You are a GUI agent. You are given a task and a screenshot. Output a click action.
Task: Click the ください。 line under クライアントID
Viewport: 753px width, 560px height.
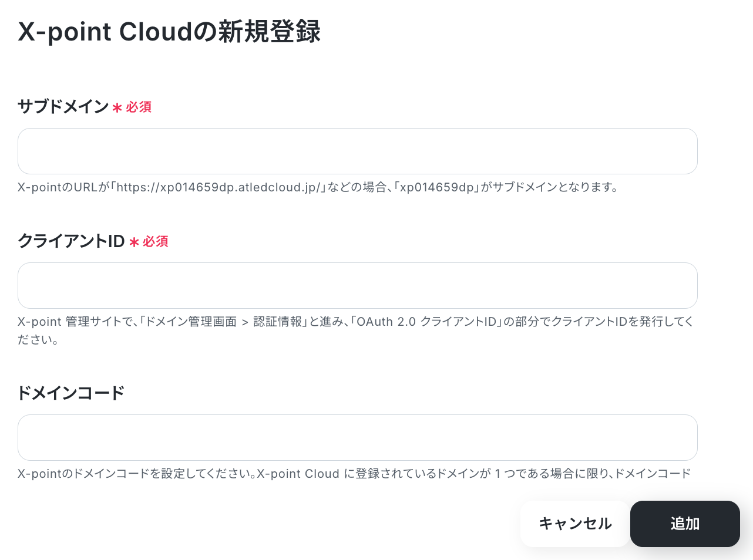[x=38, y=339]
